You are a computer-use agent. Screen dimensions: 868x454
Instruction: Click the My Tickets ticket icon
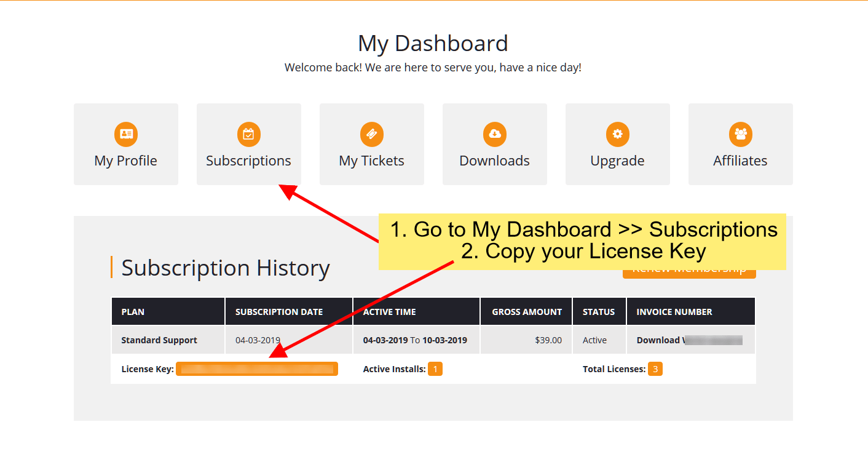point(372,134)
